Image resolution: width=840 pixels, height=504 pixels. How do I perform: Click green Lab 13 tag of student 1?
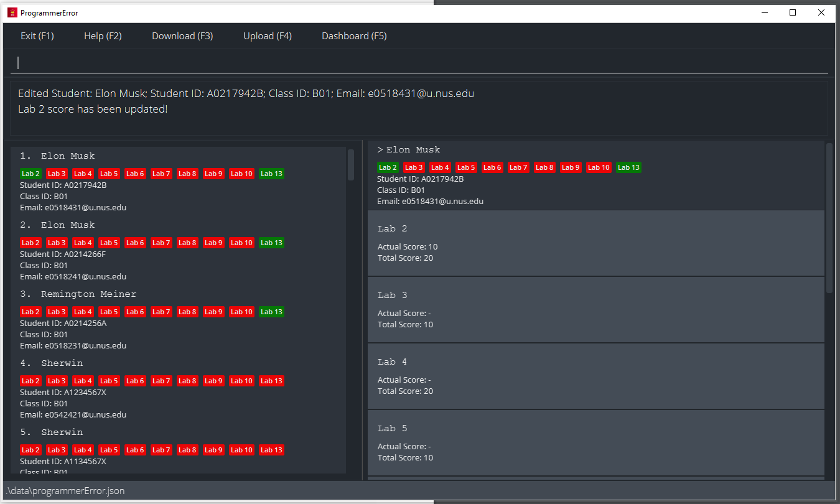[271, 174]
